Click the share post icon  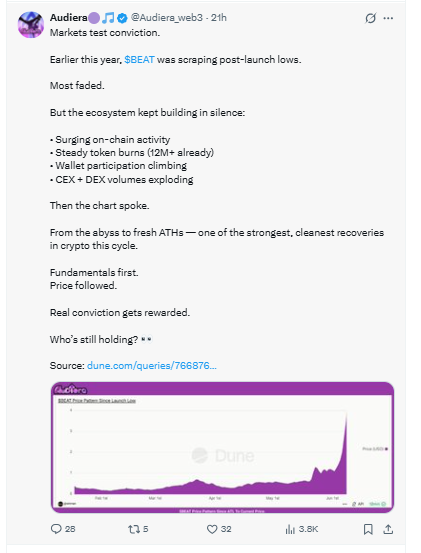point(388,529)
